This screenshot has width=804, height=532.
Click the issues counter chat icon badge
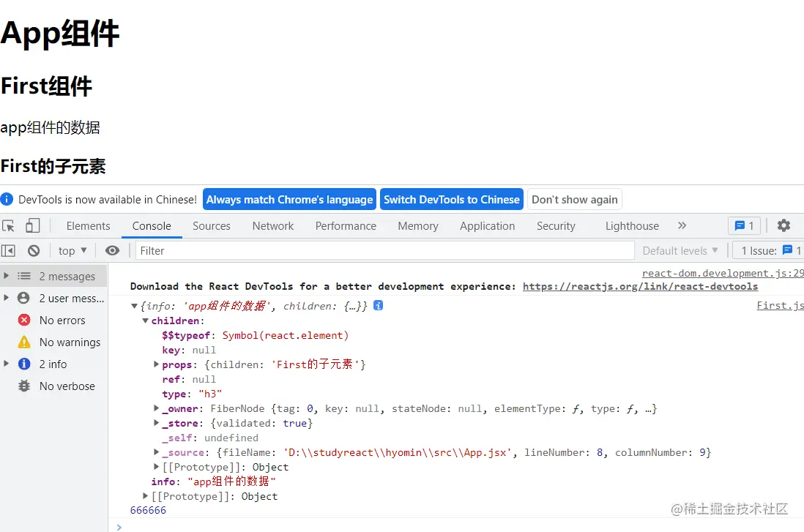(x=745, y=225)
